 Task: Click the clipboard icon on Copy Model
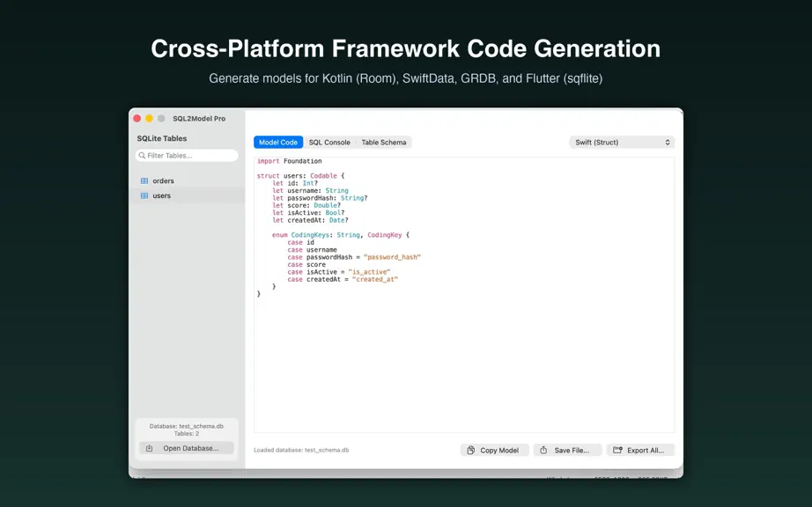(471, 450)
